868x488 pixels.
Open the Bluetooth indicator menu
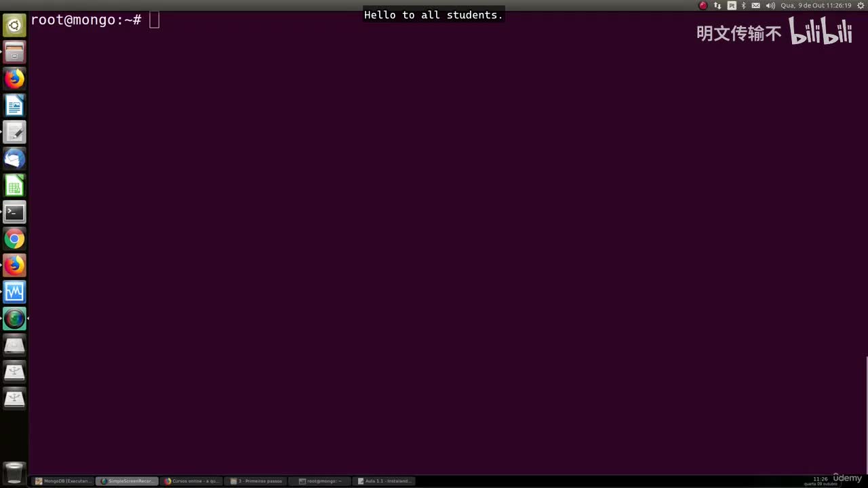tap(744, 5)
